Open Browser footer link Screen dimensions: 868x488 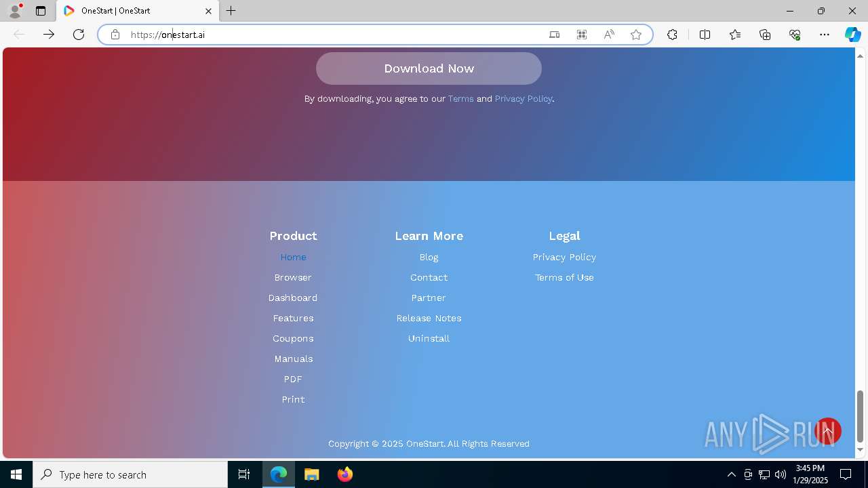point(293,277)
